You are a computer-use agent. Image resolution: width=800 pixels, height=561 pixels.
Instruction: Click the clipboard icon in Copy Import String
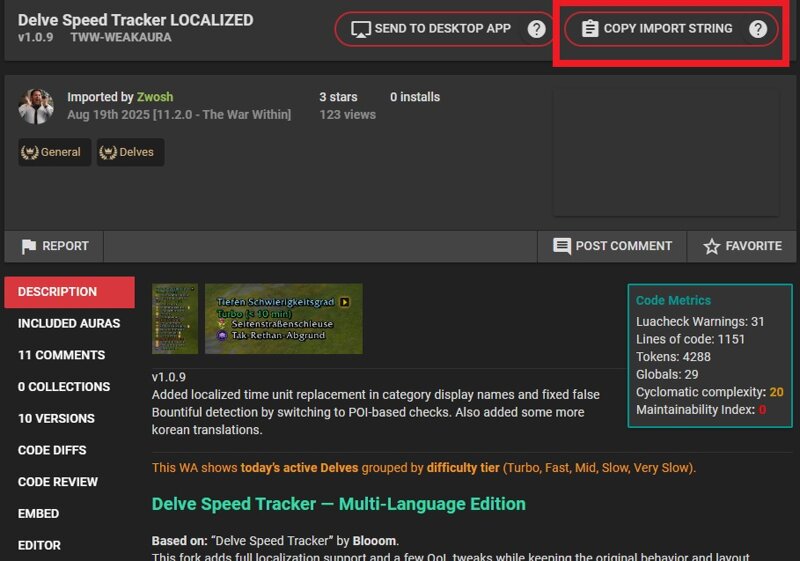(x=590, y=29)
